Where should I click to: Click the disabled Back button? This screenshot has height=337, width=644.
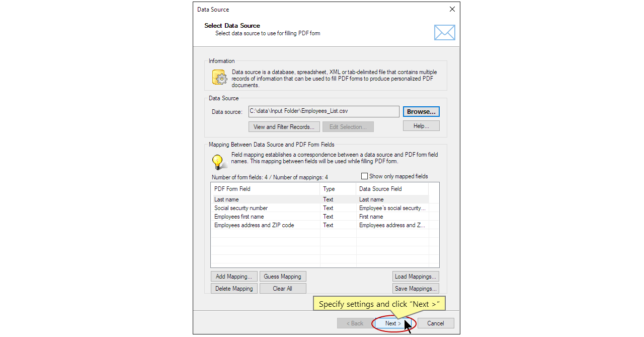click(x=354, y=323)
